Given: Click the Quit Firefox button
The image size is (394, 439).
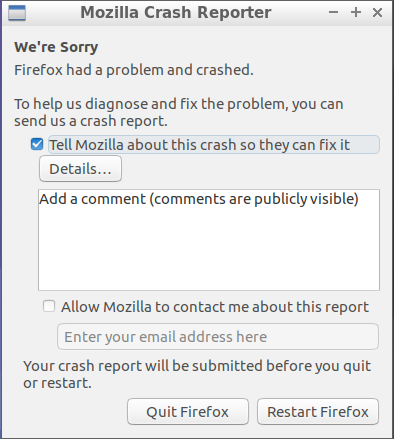Looking at the screenshot, I should point(188,412).
